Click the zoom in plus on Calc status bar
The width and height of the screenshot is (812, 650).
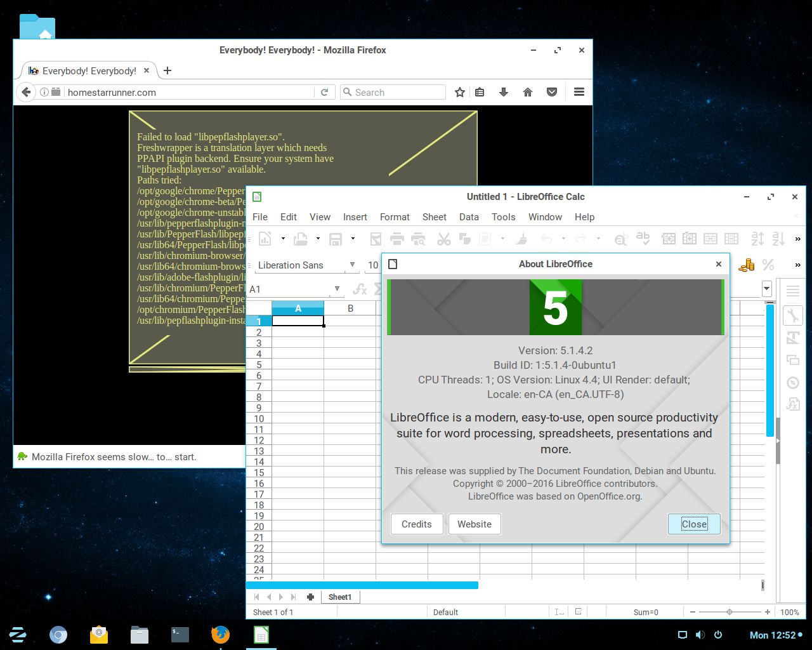768,612
